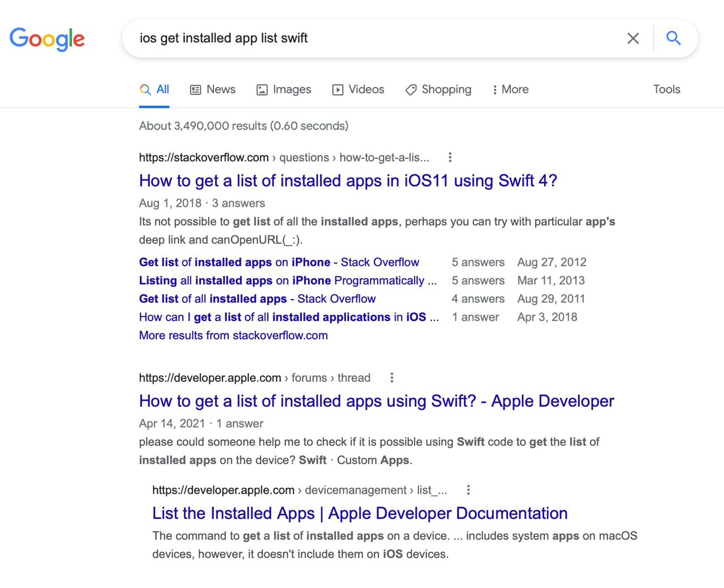Image resolution: width=724 pixels, height=588 pixels.
Task: Select the All results tab
Action: click(154, 89)
